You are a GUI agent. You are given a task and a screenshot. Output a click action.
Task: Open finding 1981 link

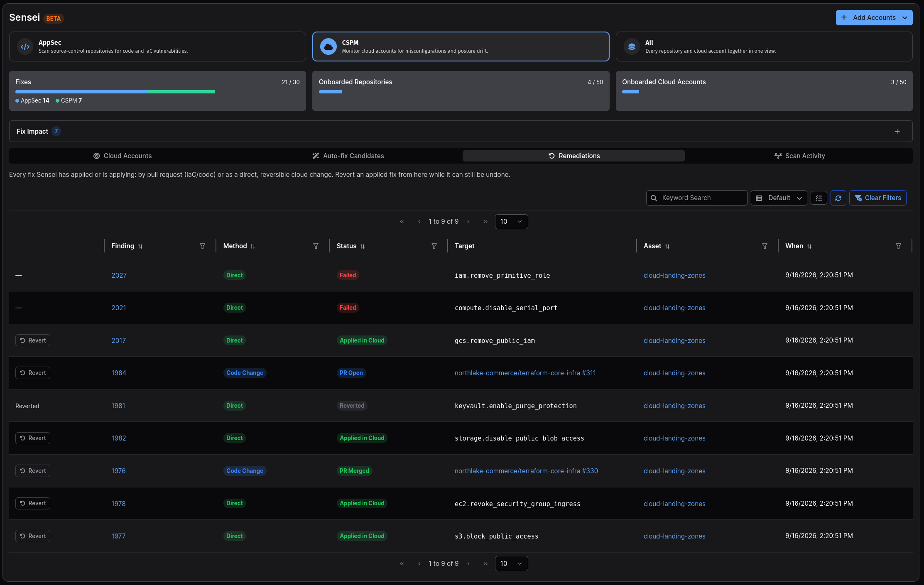pyautogui.click(x=118, y=406)
